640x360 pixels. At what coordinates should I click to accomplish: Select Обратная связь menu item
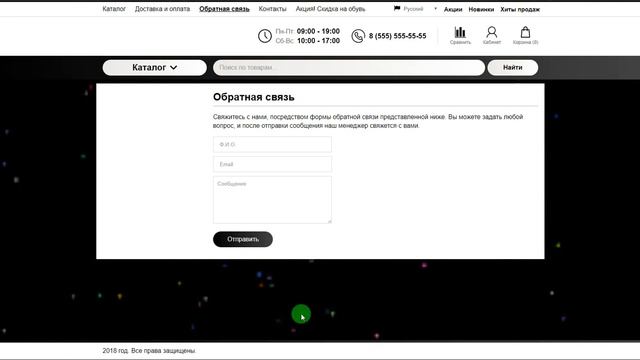tap(224, 9)
